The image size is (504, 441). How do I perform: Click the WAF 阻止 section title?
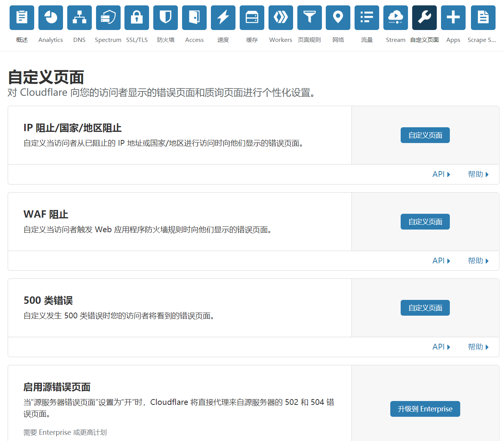46,214
